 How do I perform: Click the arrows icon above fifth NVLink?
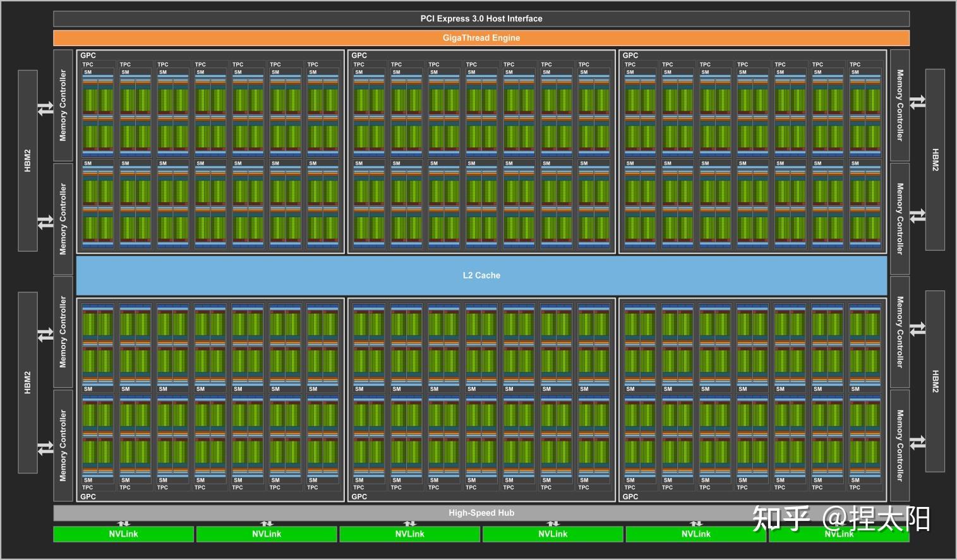point(696,523)
